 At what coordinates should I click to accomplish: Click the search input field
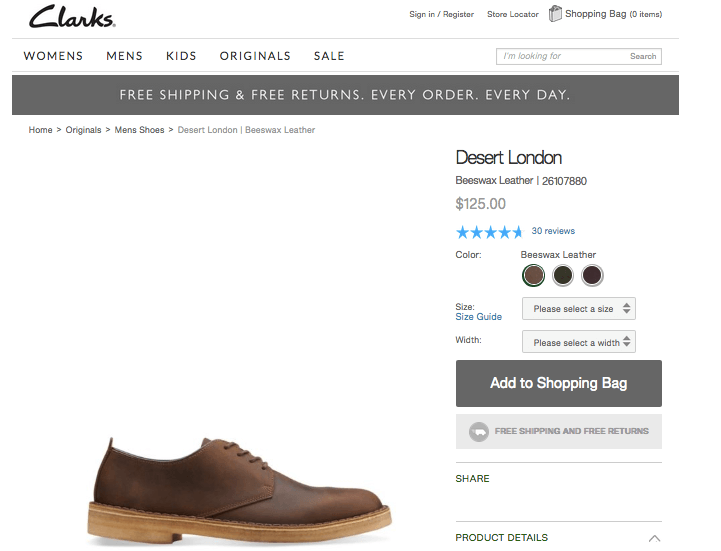[x=560, y=57]
